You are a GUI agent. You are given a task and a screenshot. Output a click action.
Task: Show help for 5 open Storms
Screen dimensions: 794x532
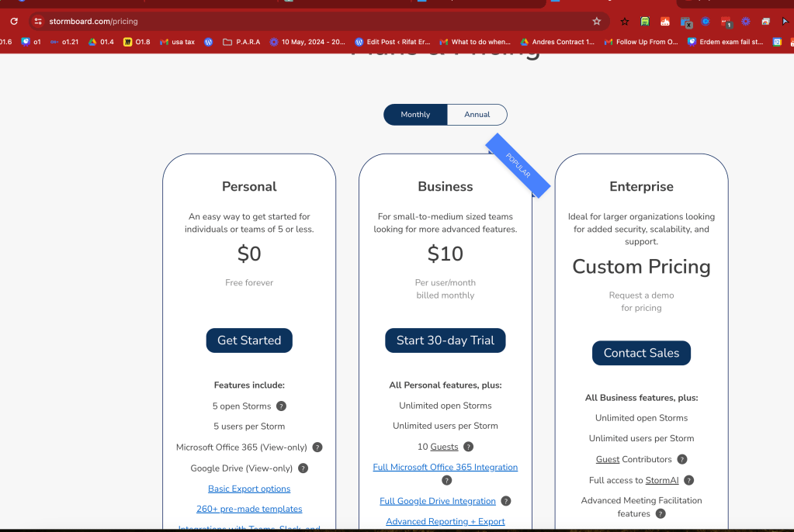coord(281,406)
